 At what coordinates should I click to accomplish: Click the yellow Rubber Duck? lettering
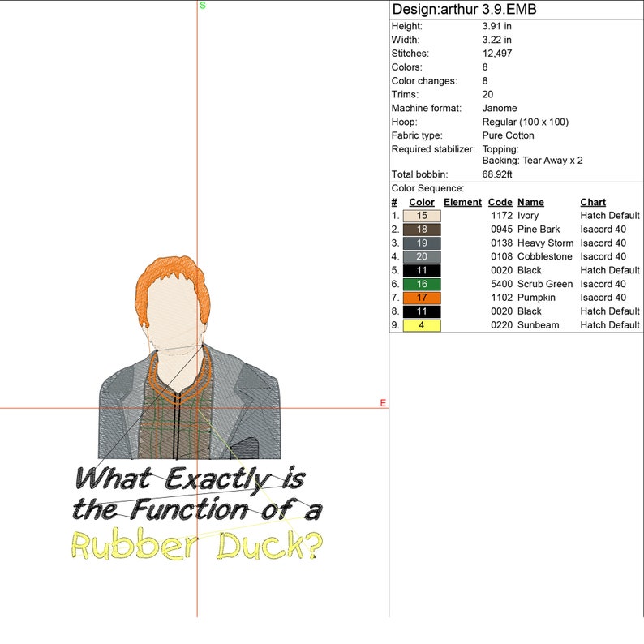[x=196, y=545]
